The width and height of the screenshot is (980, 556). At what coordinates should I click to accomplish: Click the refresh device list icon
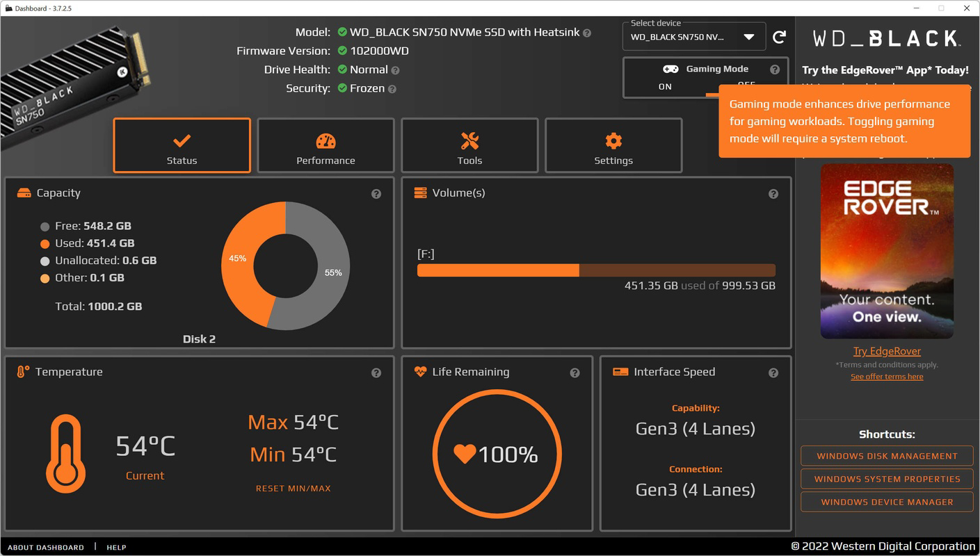pyautogui.click(x=779, y=37)
